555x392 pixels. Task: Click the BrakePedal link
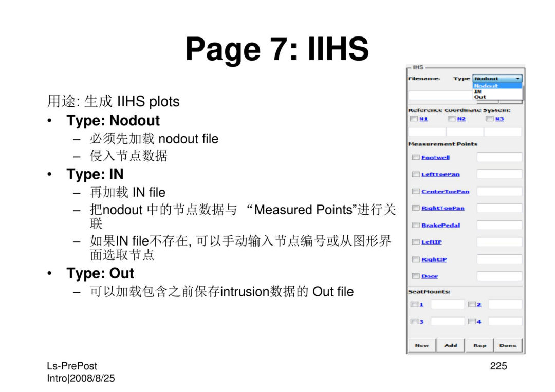441,225
